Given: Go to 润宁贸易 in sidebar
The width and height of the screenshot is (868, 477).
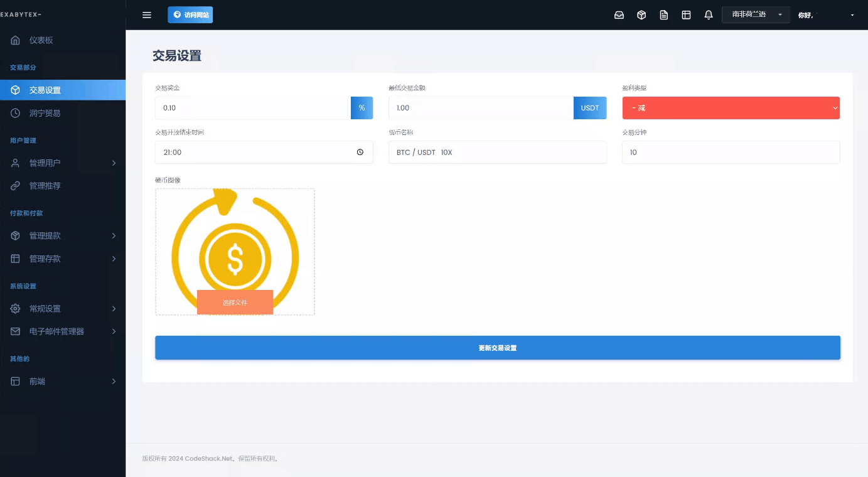Looking at the screenshot, I should (45, 114).
